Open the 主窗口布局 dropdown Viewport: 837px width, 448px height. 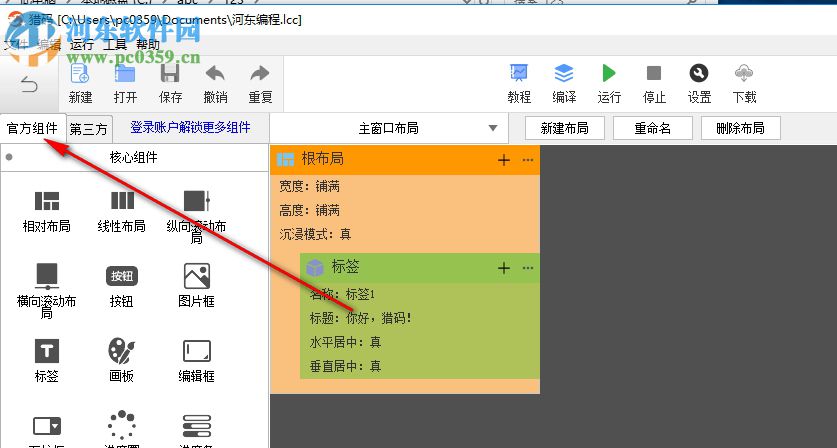coord(389,129)
